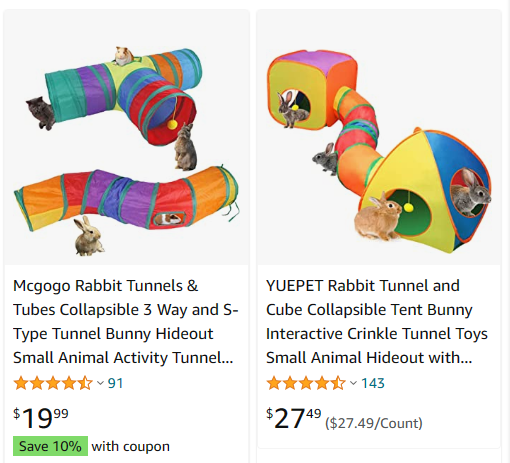This screenshot has width=510, height=463.
Task: Open Mcgogo Rabbit Tunnels & Tubes title link
Action: click(125, 322)
